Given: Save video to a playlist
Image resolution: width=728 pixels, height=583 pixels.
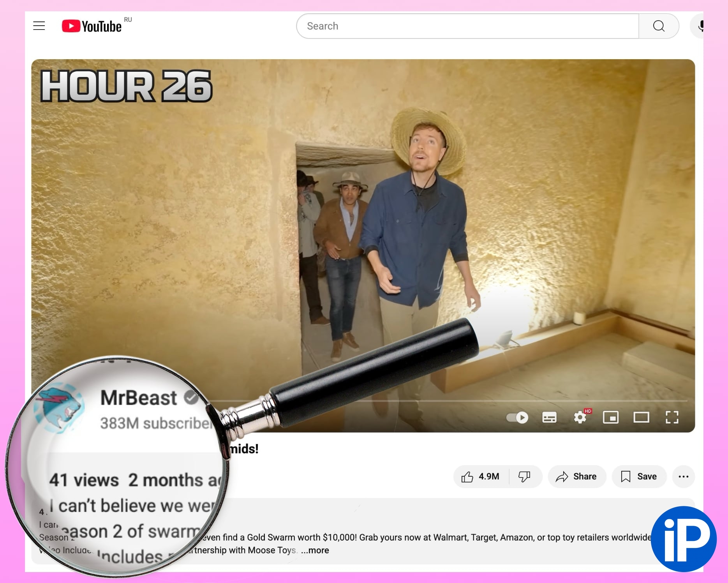Looking at the screenshot, I should [x=639, y=476].
